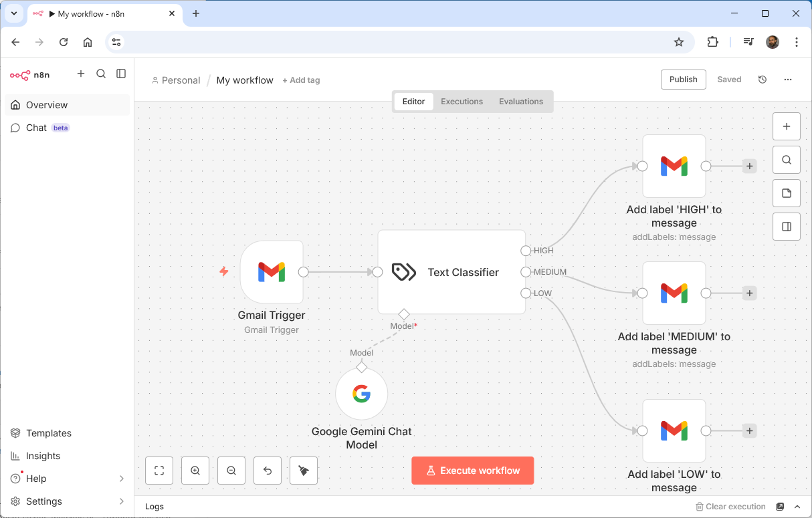Open the workflow history icon
The height and width of the screenshot is (518, 812).
tap(763, 80)
